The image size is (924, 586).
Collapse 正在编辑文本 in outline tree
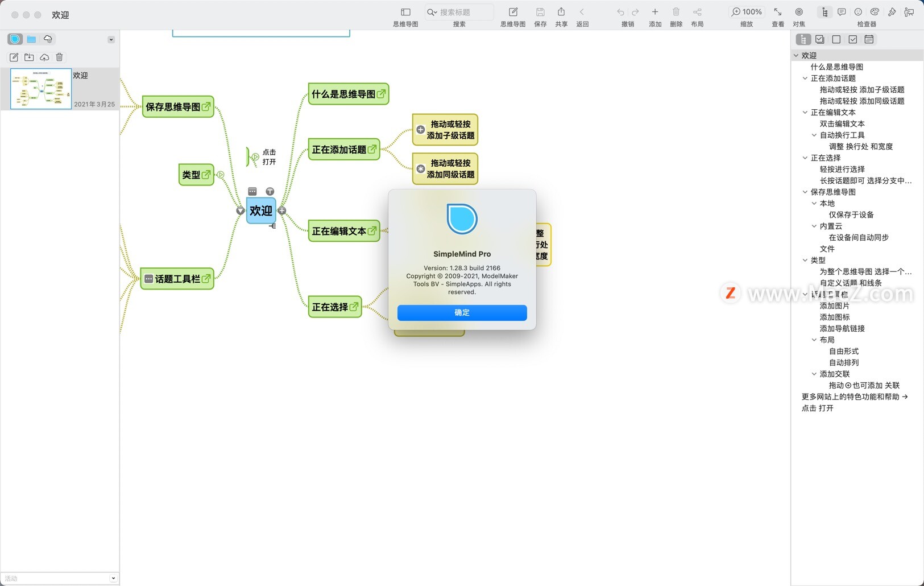point(805,112)
